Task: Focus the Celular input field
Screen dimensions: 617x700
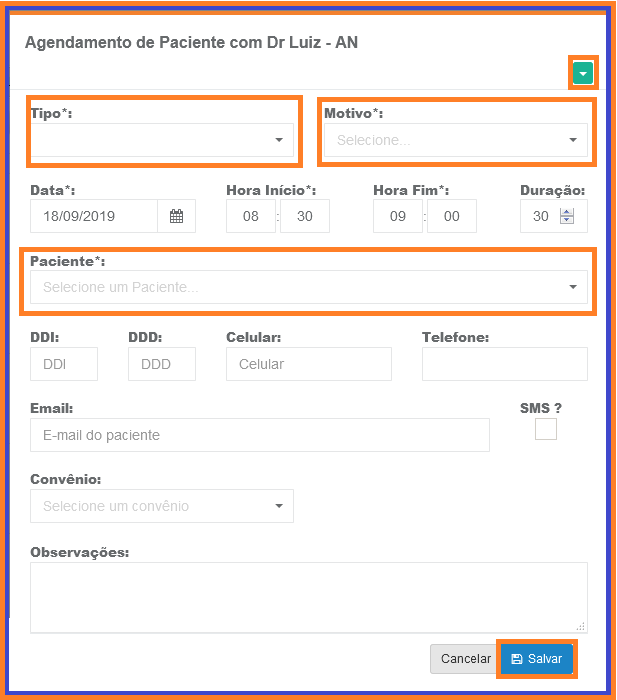Action: click(309, 364)
